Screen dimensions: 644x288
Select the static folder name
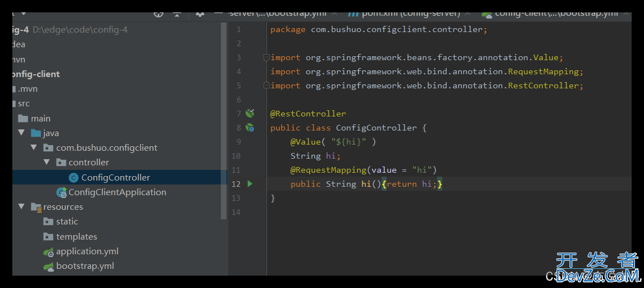click(67, 222)
